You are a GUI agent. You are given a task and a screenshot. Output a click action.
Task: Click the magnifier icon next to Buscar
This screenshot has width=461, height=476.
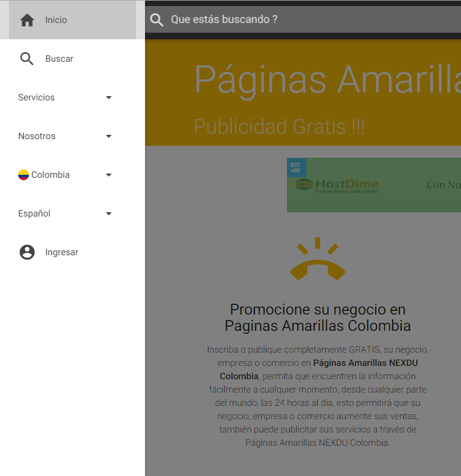[27, 59]
